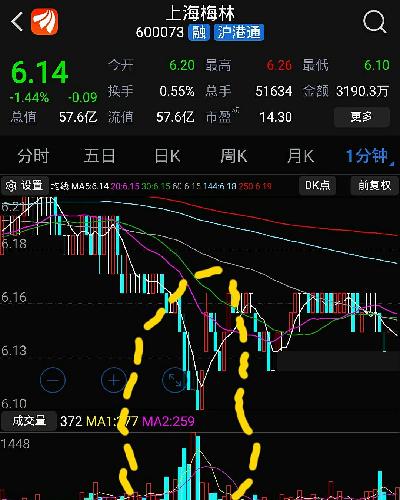
Task: Open the search magnifier icon
Action: pos(375,22)
